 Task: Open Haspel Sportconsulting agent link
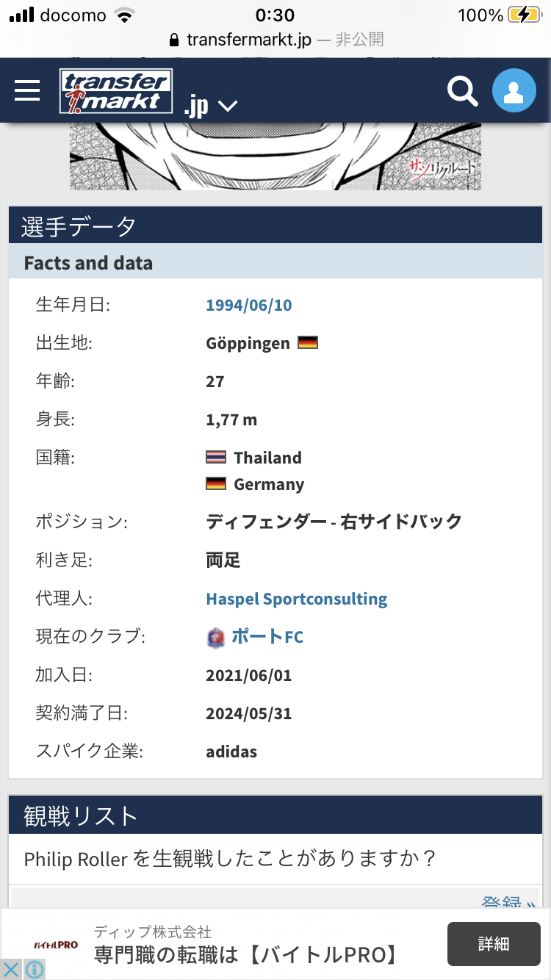[x=296, y=599]
